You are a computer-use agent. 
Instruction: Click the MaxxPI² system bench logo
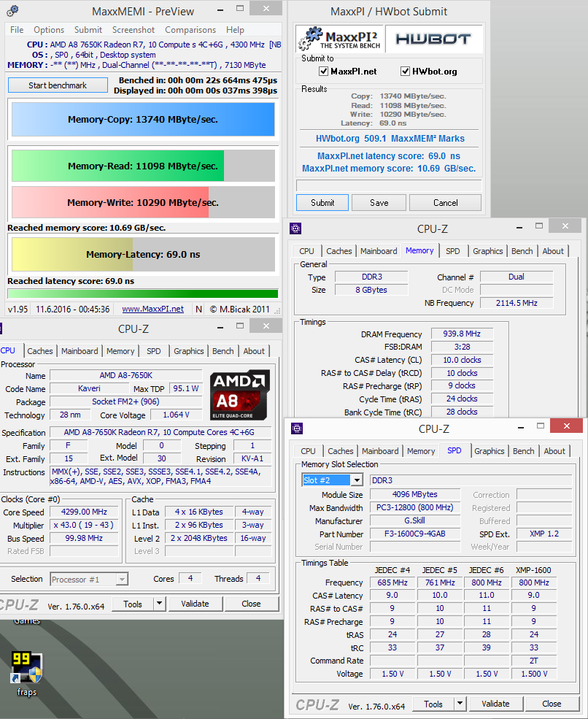(340, 39)
